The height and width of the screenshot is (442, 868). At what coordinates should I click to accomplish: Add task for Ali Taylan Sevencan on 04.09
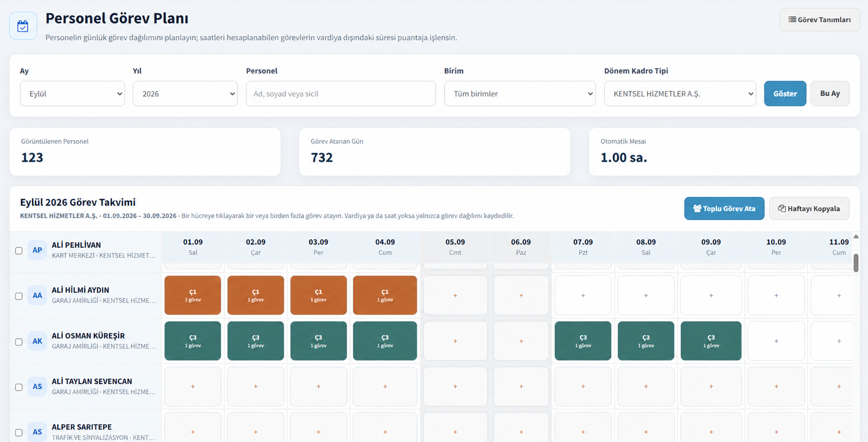(385, 386)
